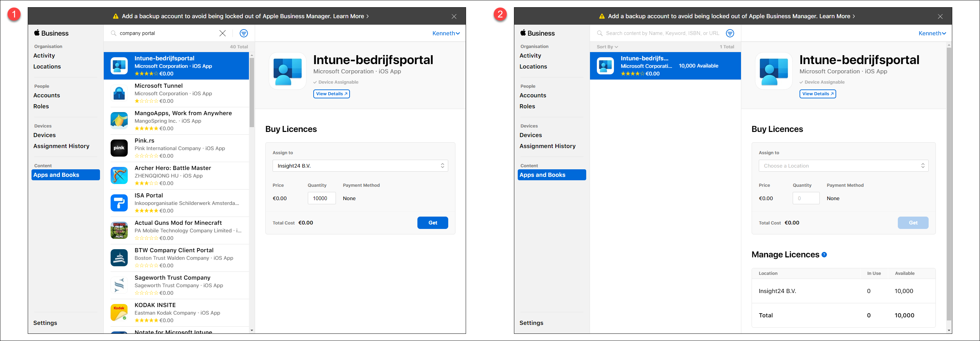This screenshot has height=341, width=980.
Task: Click the large Intune app icon in panel 2
Action: [x=774, y=71]
